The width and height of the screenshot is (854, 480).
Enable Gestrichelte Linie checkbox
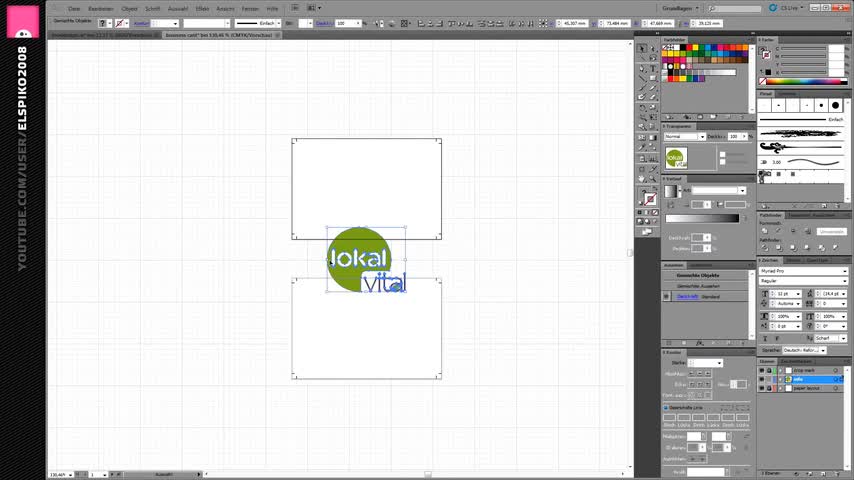(666, 408)
